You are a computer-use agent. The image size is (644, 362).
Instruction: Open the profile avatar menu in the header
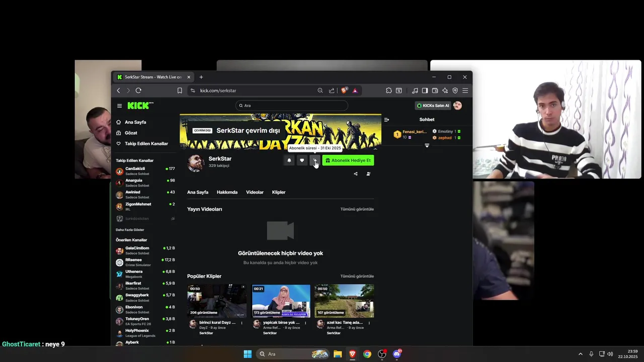coord(457,106)
